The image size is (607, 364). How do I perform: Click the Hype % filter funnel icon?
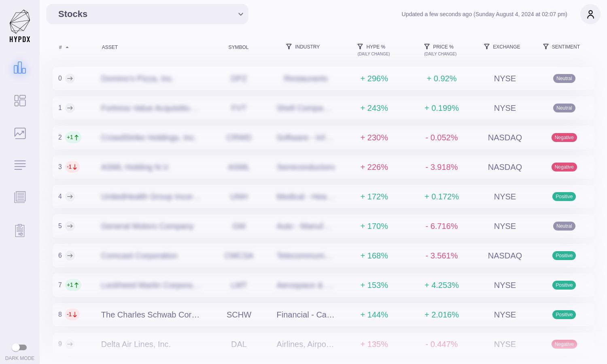point(360,47)
